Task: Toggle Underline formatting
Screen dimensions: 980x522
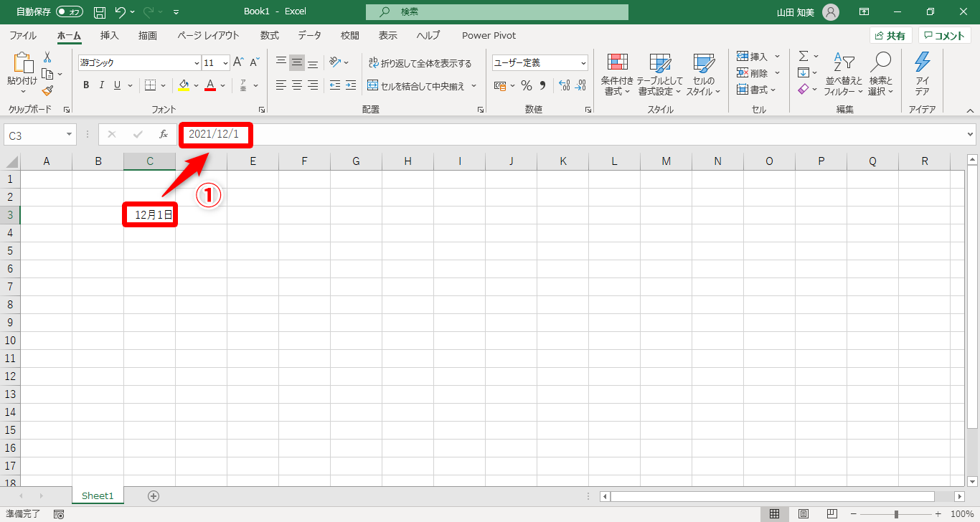Action: point(118,85)
